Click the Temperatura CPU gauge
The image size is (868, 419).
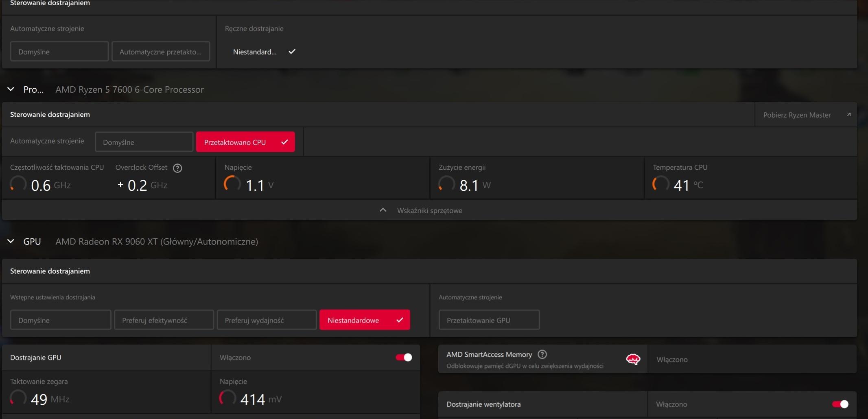[661, 184]
